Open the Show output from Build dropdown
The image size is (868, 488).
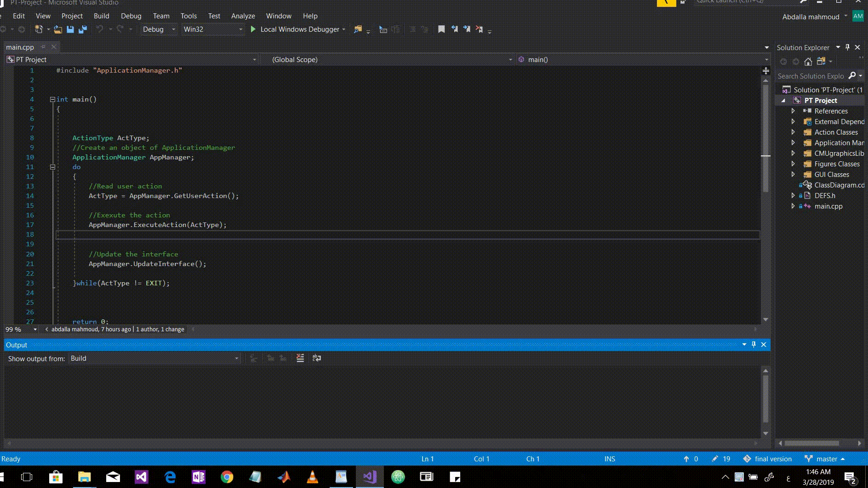pyautogui.click(x=154, y=358)
